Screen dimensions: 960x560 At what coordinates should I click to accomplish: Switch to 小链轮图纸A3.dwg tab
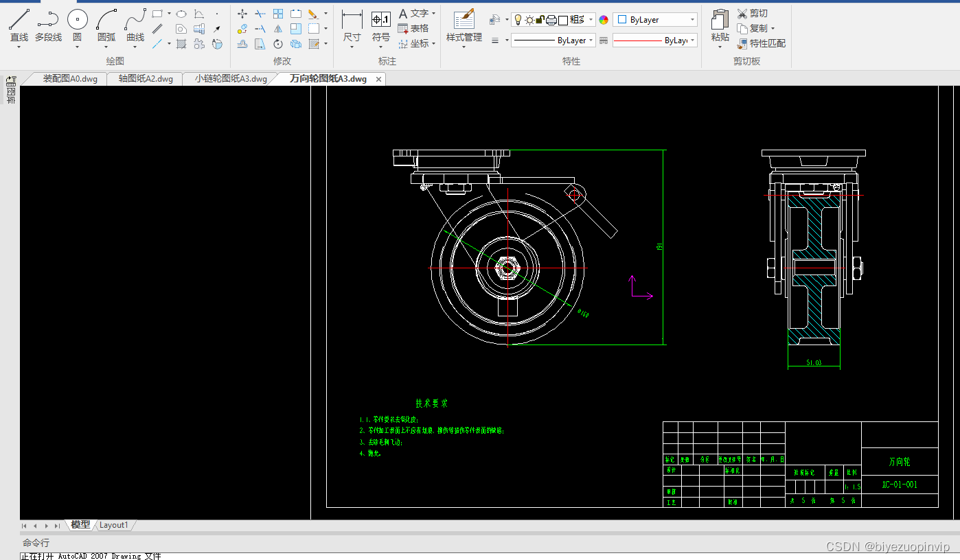[231, 79]
